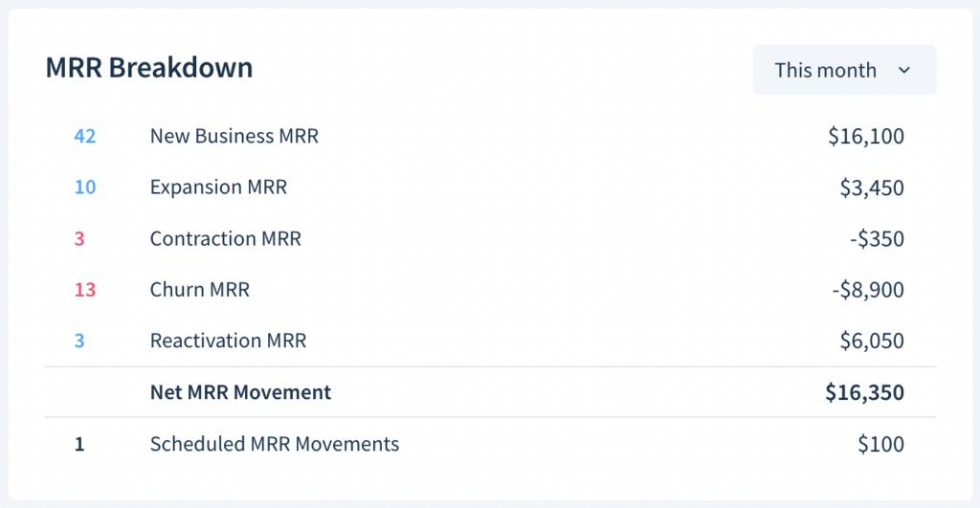
Task: Click the blue 3 Reactivation count
Action: click(79, 341)
